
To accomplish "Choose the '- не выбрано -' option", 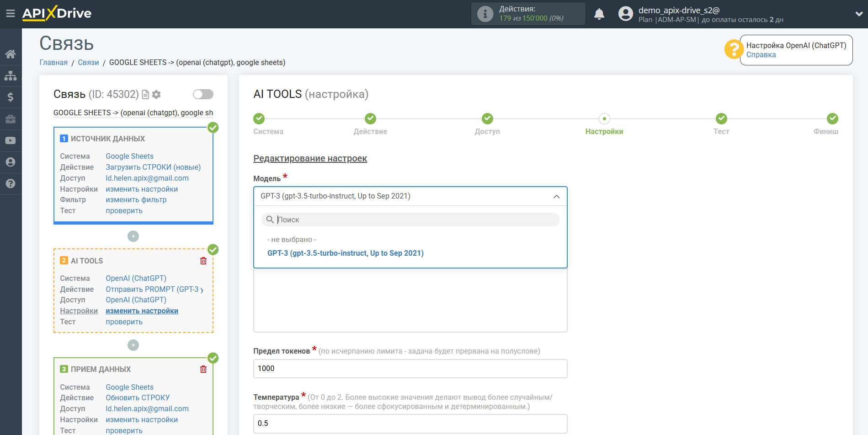I will tap(292, 240).
